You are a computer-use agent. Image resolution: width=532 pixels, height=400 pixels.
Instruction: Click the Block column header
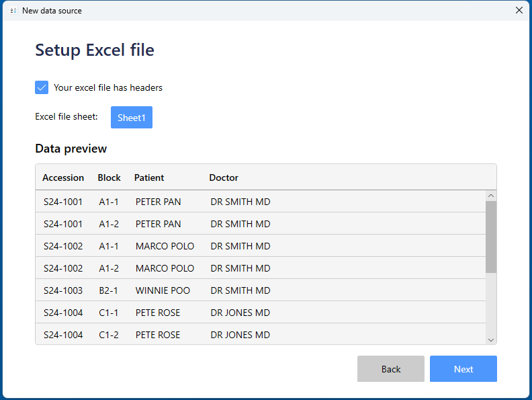(109, 177)
